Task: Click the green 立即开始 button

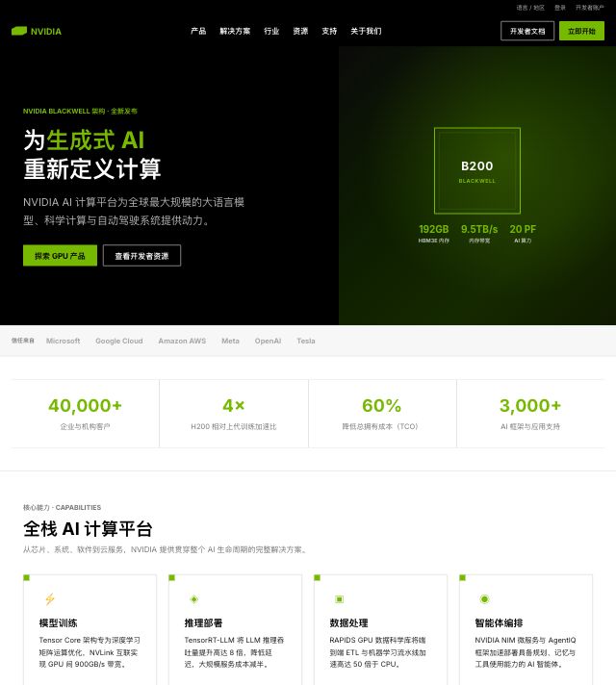Action: 581,31
